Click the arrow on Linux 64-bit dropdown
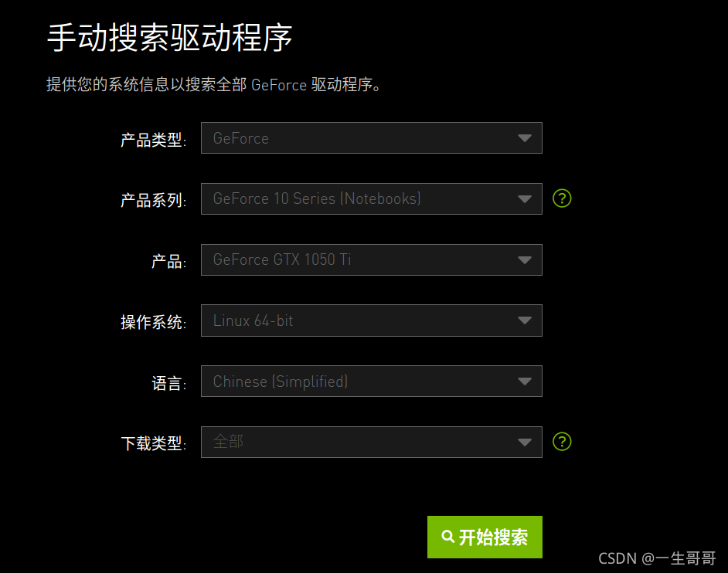This screenshot has width=728, height=573. pos(525,320)
